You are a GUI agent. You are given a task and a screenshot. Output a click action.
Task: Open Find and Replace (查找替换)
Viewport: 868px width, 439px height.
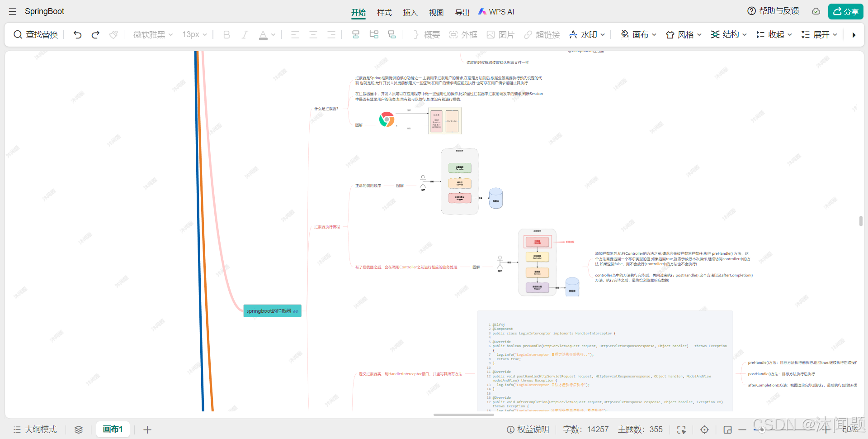[x=36, y=34]
